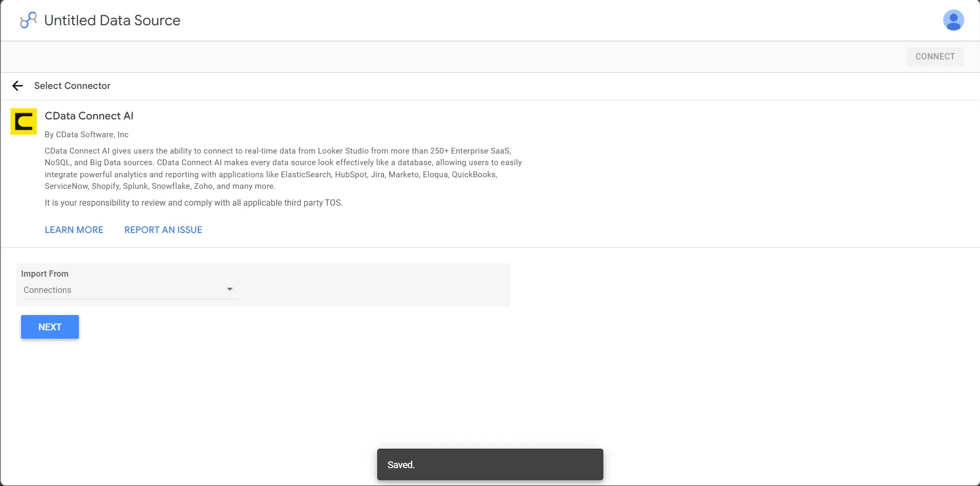Click the Saved notification toast
This screenshot has width=980, height=486.
[x=490, y=464]
